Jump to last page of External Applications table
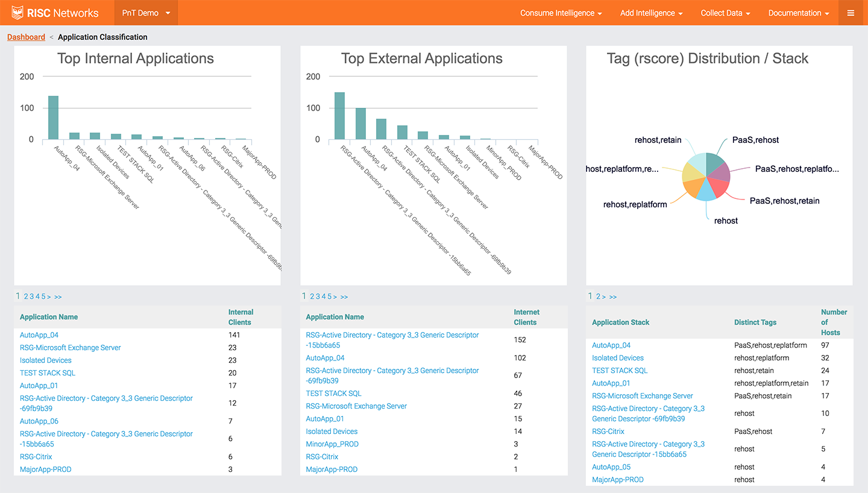868x493 pixels. [x=344, y=297]
